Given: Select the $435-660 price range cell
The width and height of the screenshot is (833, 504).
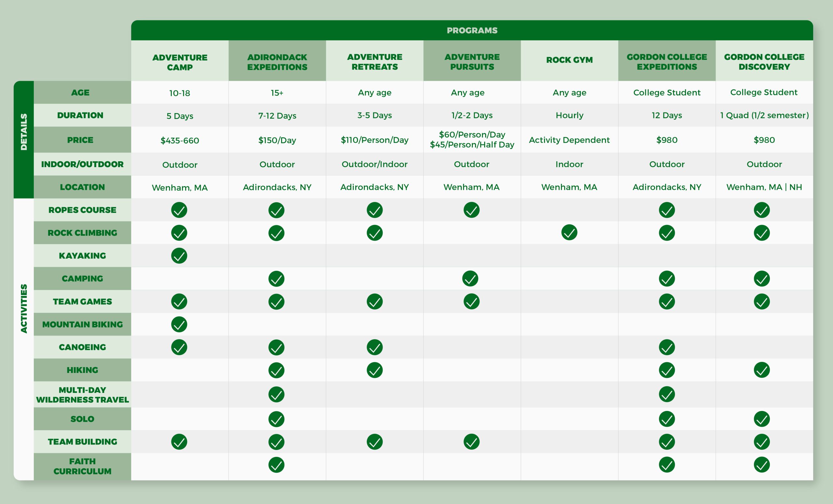Looking at the screenshot, I should click(179, 140).
